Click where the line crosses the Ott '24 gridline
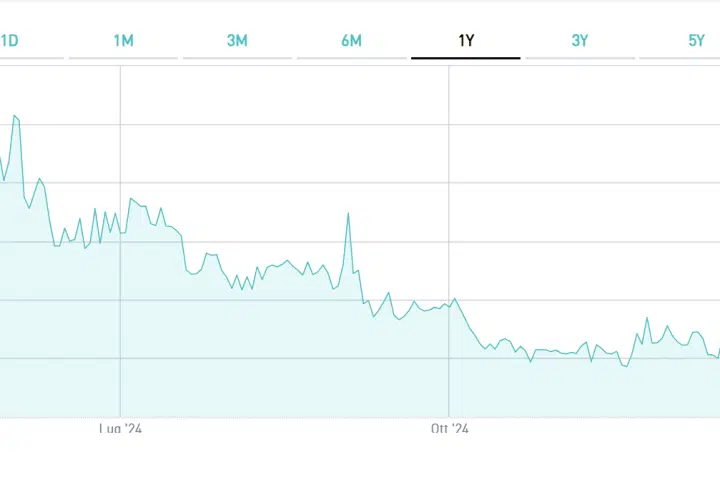 449,304
